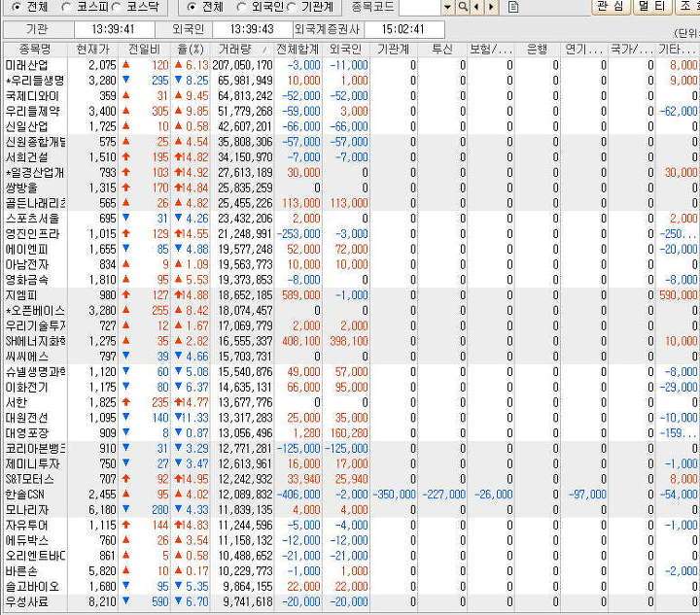Select the 우리들제약 stock row
The height and width of the screenshot is (615, 700).
pos(350,111)
